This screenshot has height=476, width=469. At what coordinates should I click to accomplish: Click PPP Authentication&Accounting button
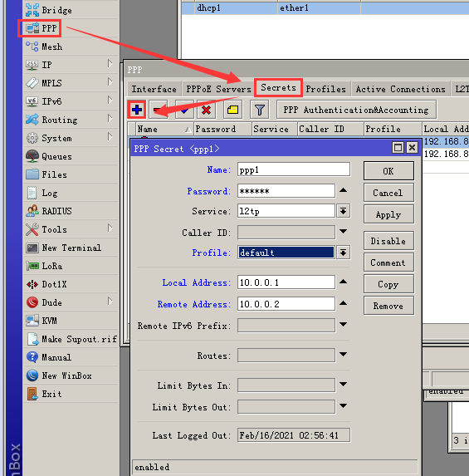click(356, 110)
